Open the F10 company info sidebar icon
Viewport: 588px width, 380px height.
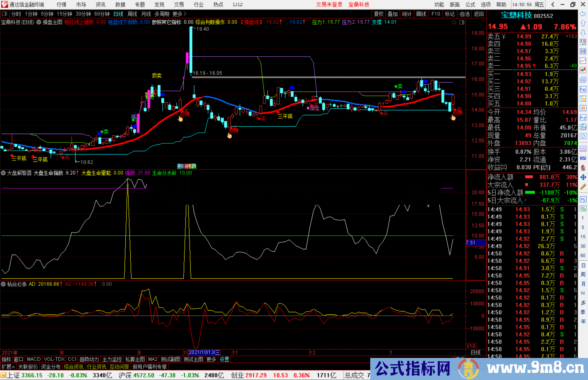pyautogui.click(x=583, y=89)
